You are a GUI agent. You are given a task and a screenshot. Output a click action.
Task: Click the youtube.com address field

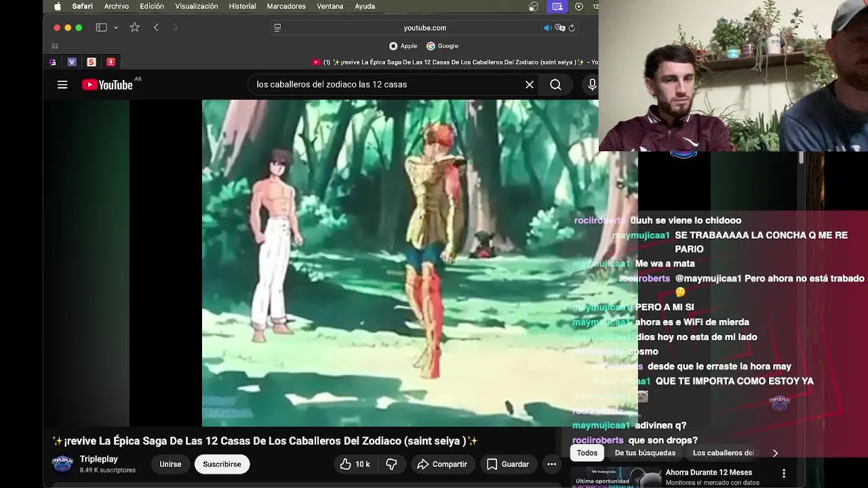coord(425,28)
